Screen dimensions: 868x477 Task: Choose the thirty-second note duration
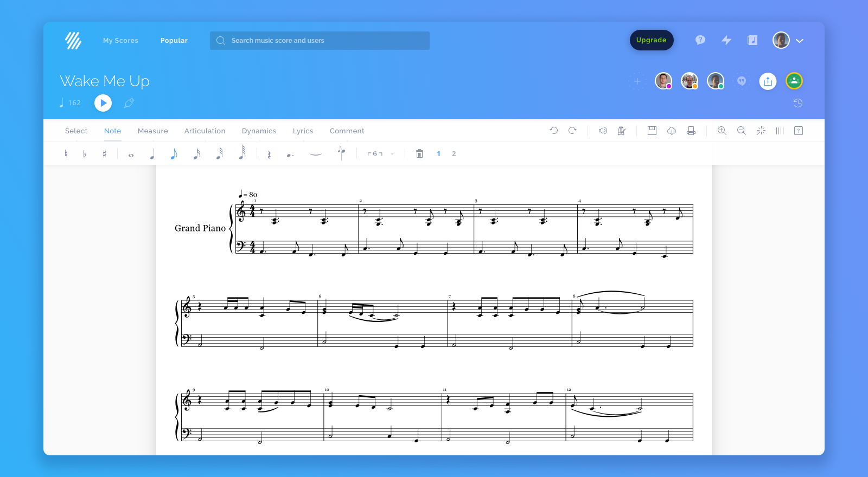219,153
